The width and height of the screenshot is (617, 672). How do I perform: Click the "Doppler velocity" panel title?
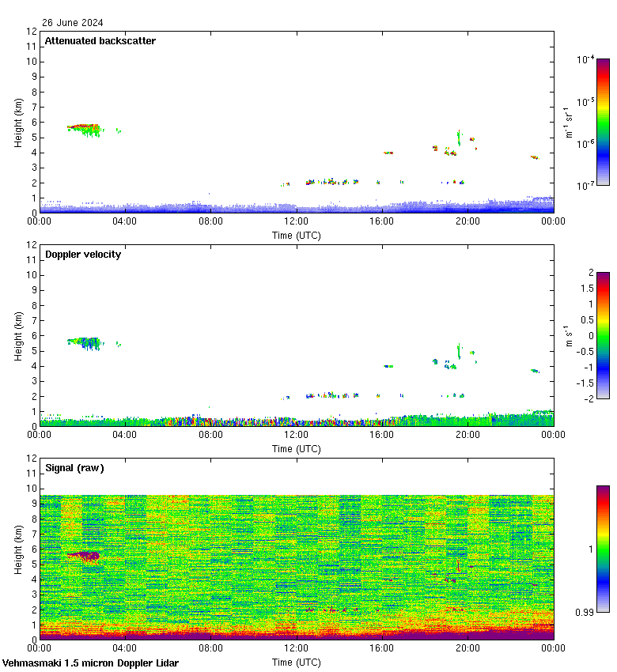click(x=82, y=255)
